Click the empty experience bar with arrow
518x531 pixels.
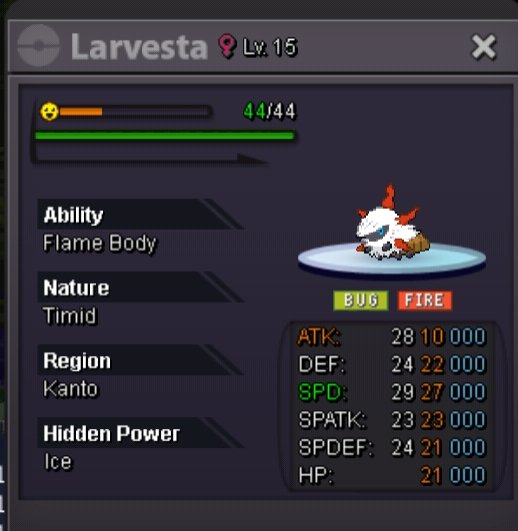tap(149, 157)
